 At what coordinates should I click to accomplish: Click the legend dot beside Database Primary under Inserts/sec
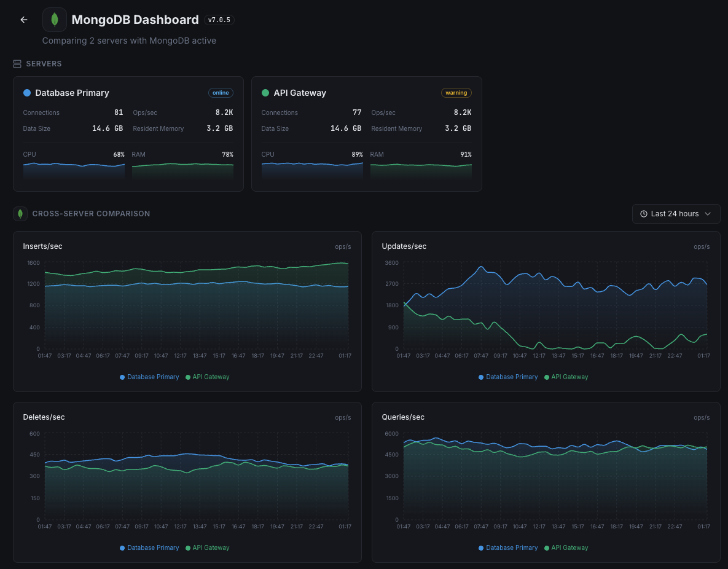123,377
